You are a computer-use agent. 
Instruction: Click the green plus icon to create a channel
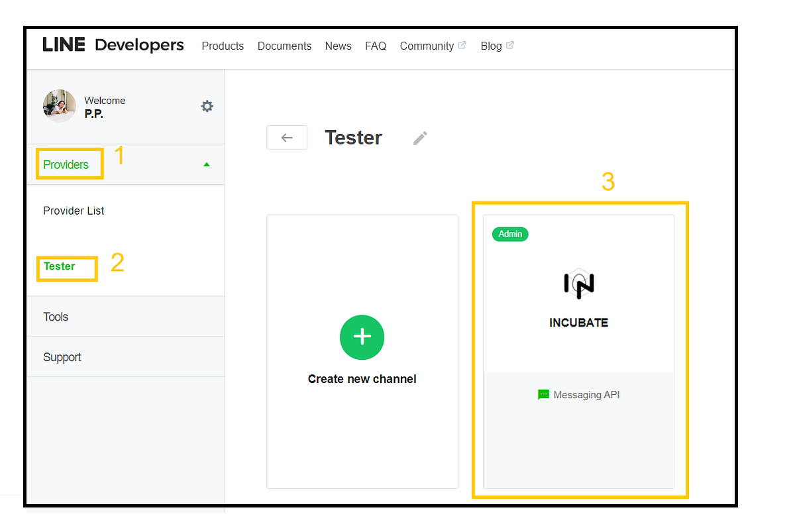[362, 337]
